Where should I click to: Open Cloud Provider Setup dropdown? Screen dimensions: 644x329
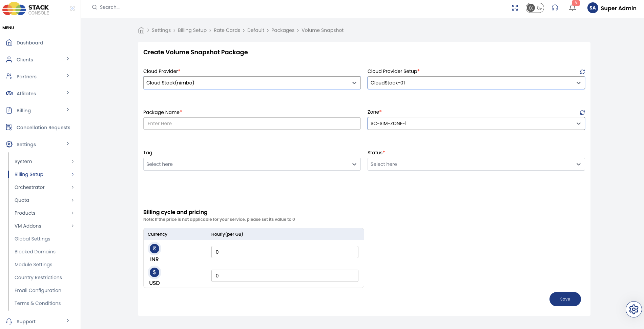pyautogui.click(x=476, y=83)
